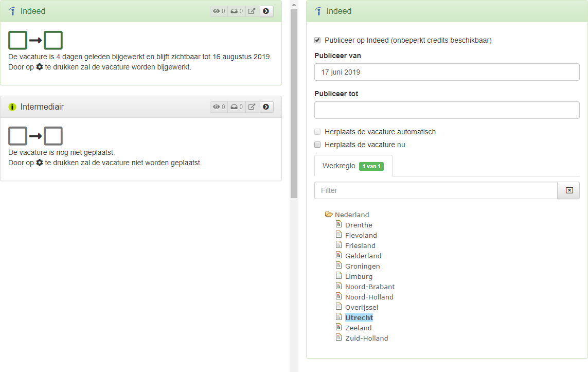Click the Publiceer van date field
Screen dimensions: 588x372
[447, 73]
